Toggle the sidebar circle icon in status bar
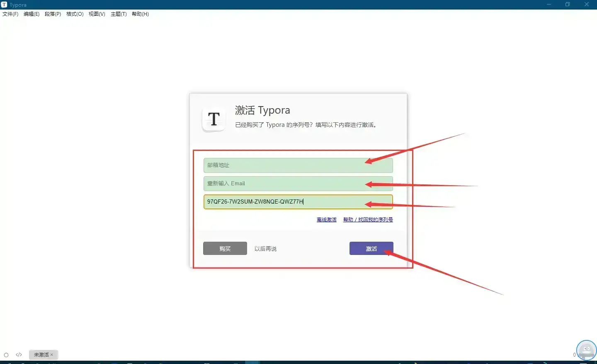This screenshot has height=364, width=597. coord(6,355)
